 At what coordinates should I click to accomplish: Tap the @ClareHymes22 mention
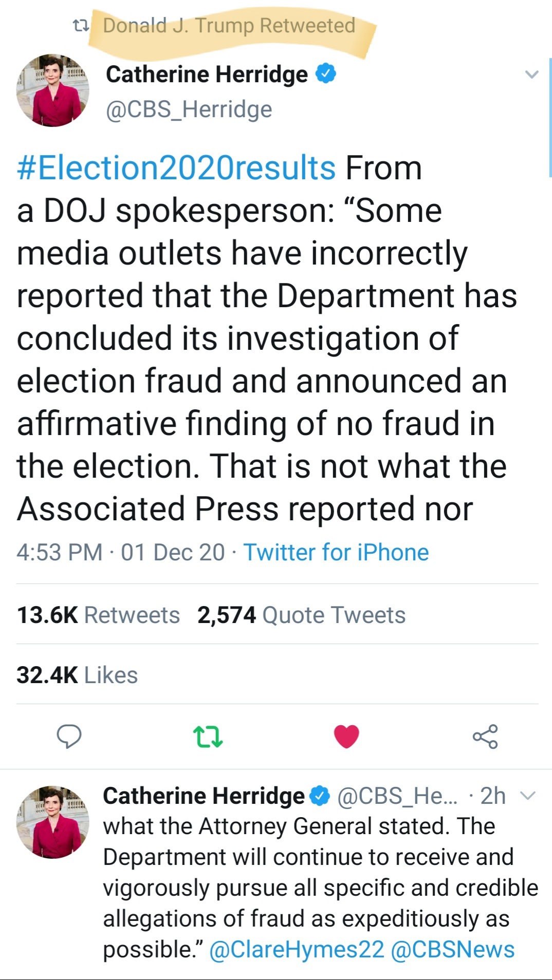[x=297, y=950]
